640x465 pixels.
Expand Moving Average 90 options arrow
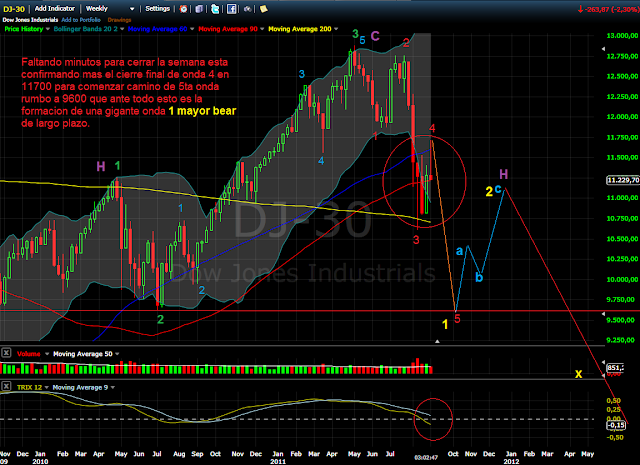click(x=262, y=29)
